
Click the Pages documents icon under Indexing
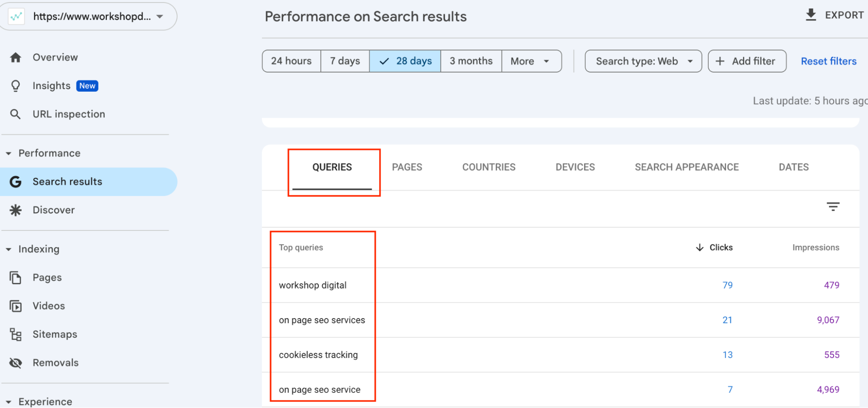point(16,278)
